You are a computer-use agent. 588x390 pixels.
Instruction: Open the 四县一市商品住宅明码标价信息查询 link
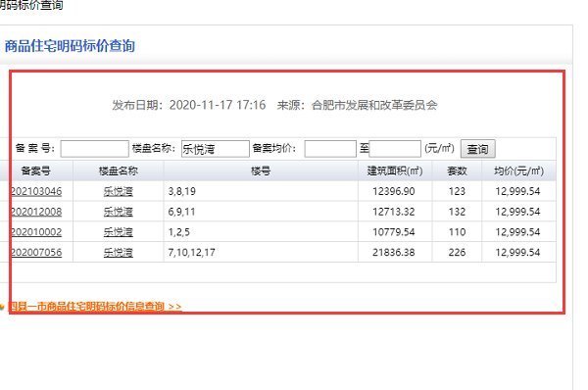coord(95,307)
